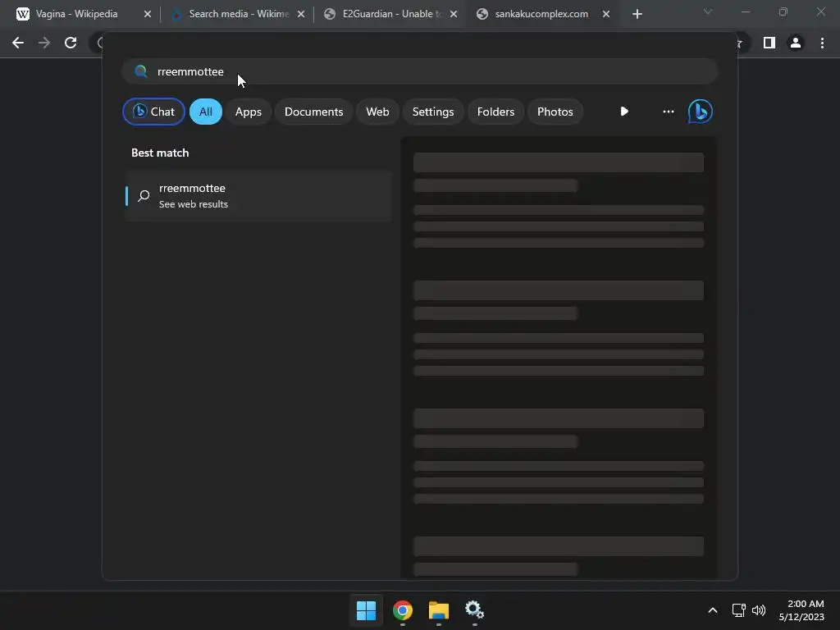
Task: Open the clock showing 2:00 AM
Action: 801,610
